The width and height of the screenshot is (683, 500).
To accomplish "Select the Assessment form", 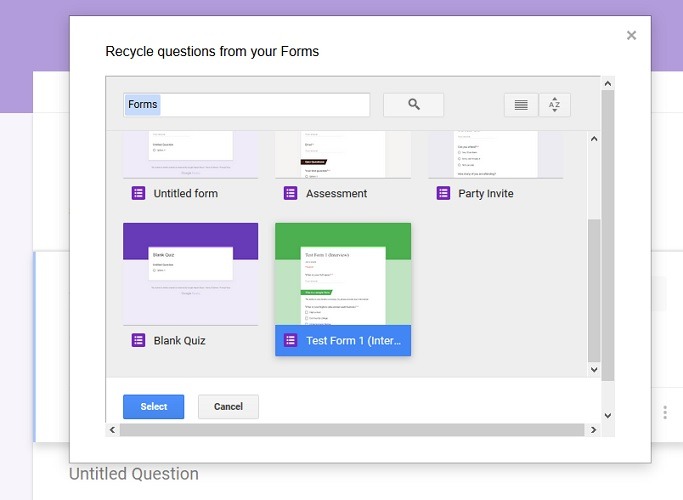I will click(336, 193).
